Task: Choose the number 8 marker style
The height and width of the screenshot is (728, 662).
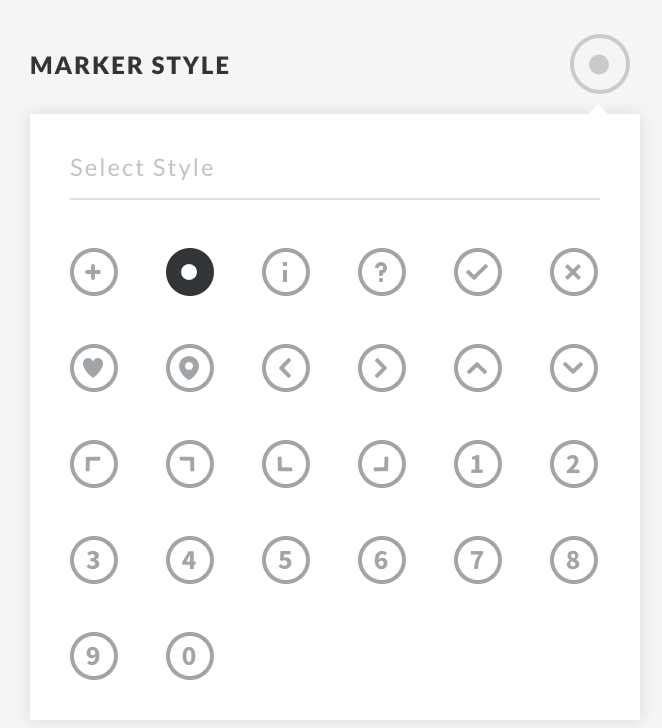Action: (574, 560)
